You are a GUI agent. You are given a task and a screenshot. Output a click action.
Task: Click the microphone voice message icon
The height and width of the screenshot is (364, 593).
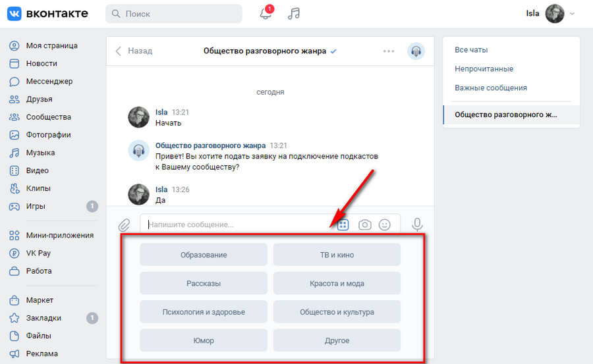point(417,224)
